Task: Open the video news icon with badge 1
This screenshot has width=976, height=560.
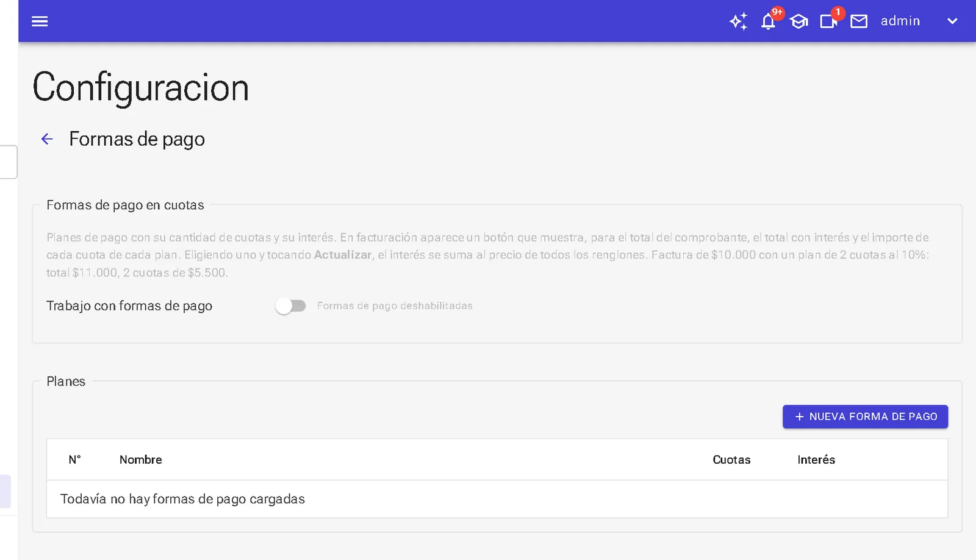Action: [x=828, y=22]
